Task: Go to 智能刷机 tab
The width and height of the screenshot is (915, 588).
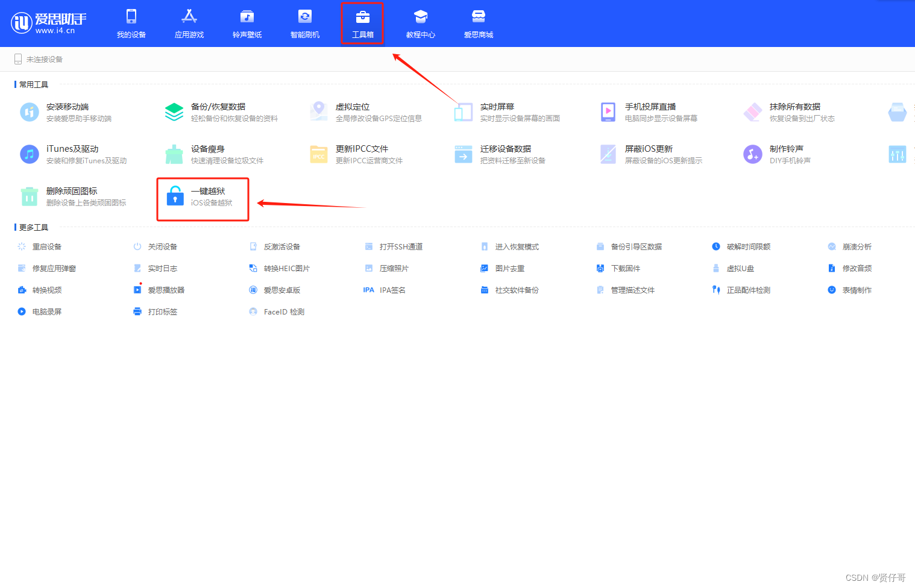Action: click(x=305, y=23)
